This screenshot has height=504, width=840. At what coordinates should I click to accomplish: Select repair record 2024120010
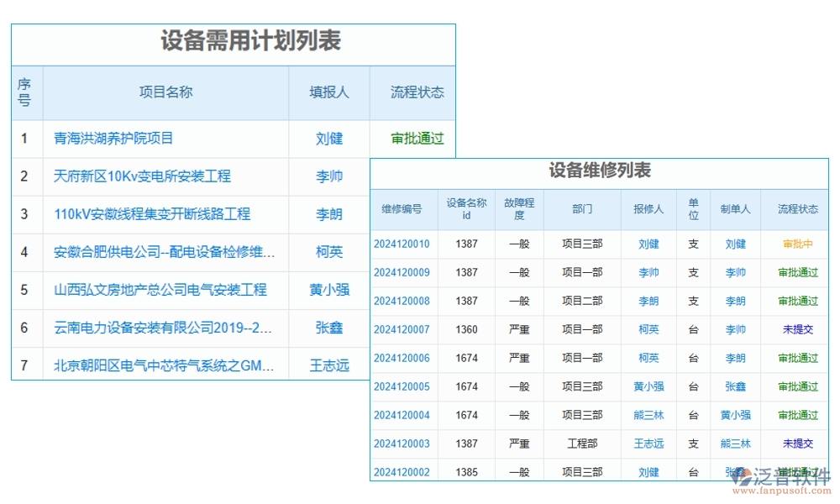(x=402, y=244)
